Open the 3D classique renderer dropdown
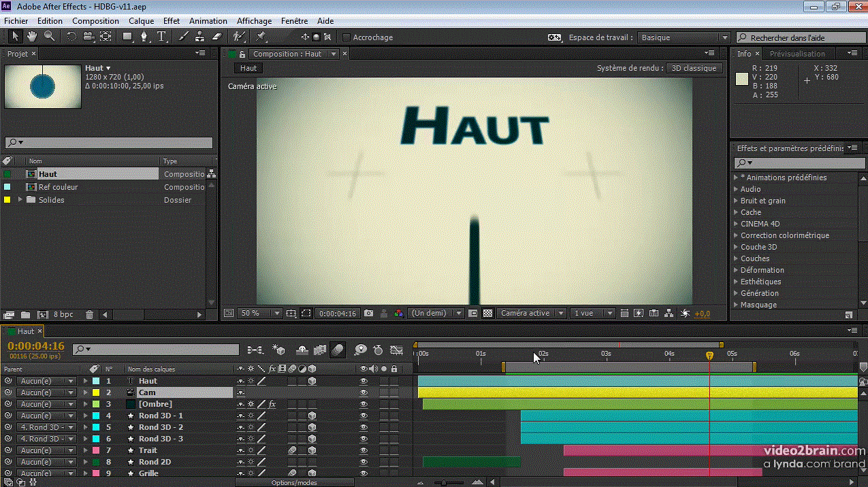Viewport: 868px width, 487px height. (694, 68)
